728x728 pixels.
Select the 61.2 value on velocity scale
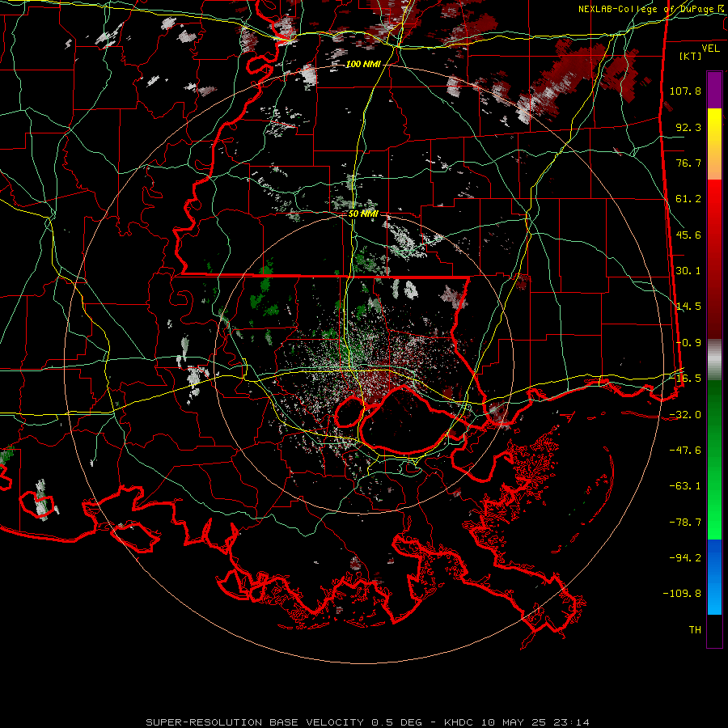688,199
